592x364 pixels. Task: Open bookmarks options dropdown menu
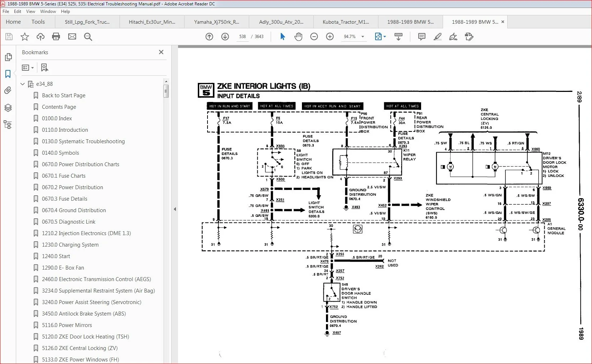coord(28,67)
